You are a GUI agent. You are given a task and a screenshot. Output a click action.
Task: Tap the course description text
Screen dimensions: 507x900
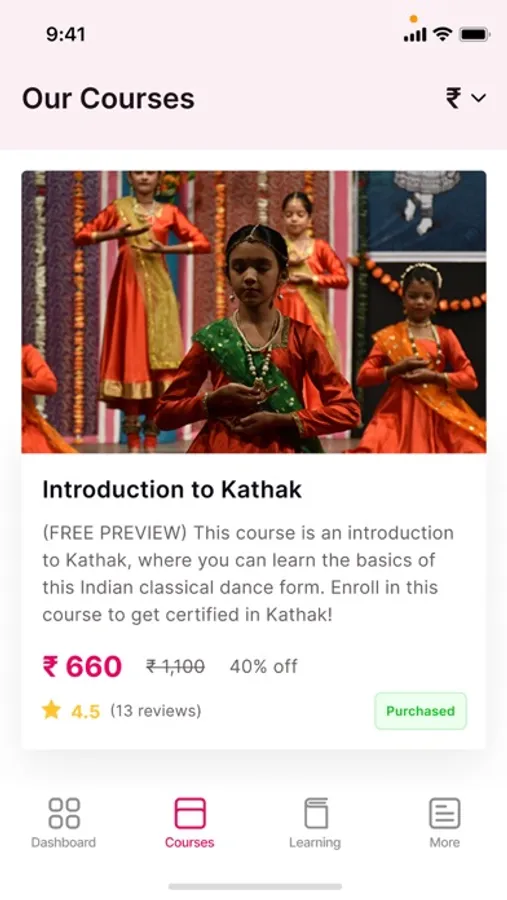(x=248, y=573)
